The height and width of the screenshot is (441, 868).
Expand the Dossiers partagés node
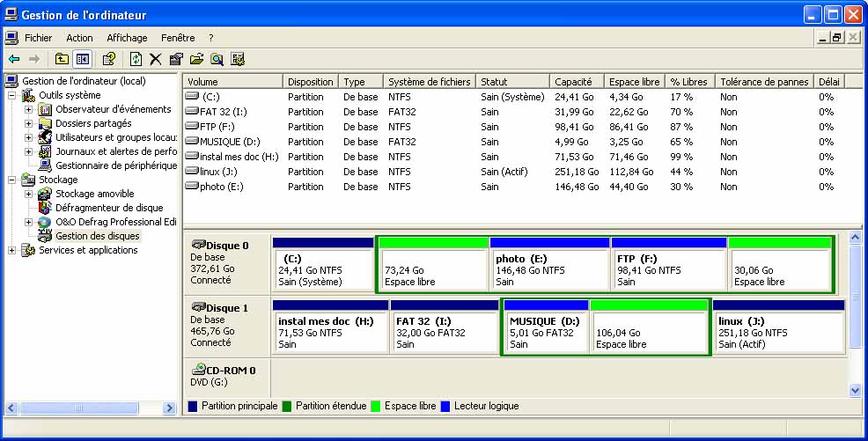(29, 123)
